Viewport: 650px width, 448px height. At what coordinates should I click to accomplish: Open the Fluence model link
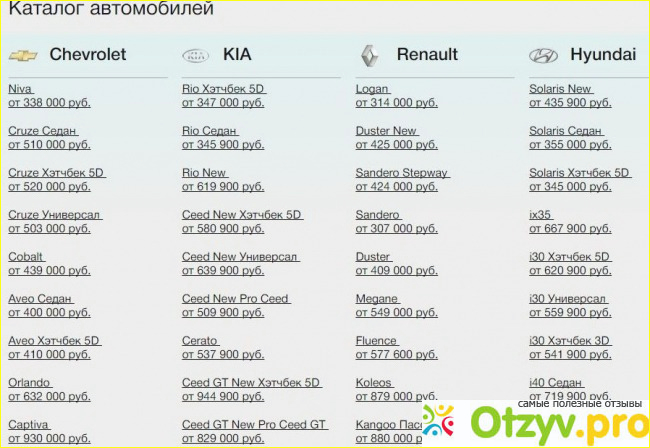tap(376, 340)
